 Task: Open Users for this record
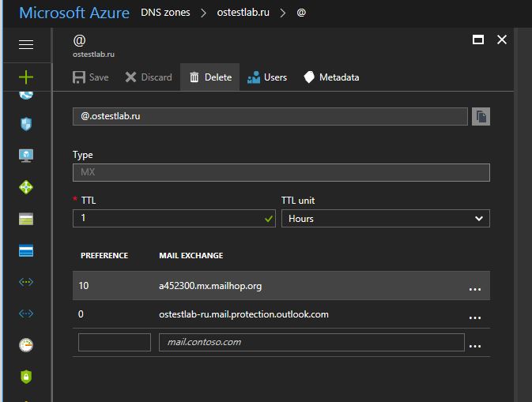(267, 77)
